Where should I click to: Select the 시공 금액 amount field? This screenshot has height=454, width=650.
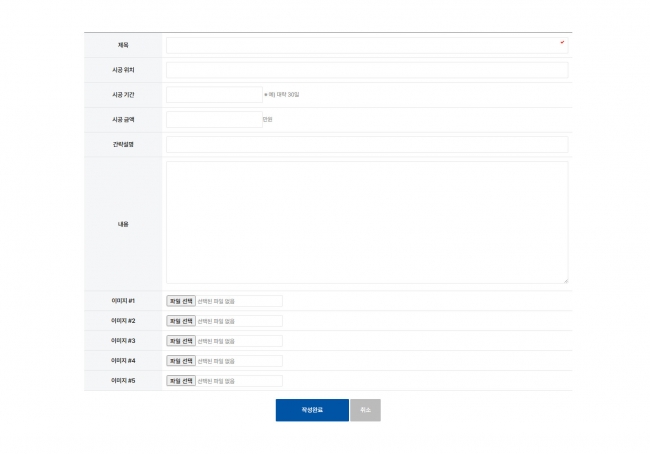[x=214, y=120]
